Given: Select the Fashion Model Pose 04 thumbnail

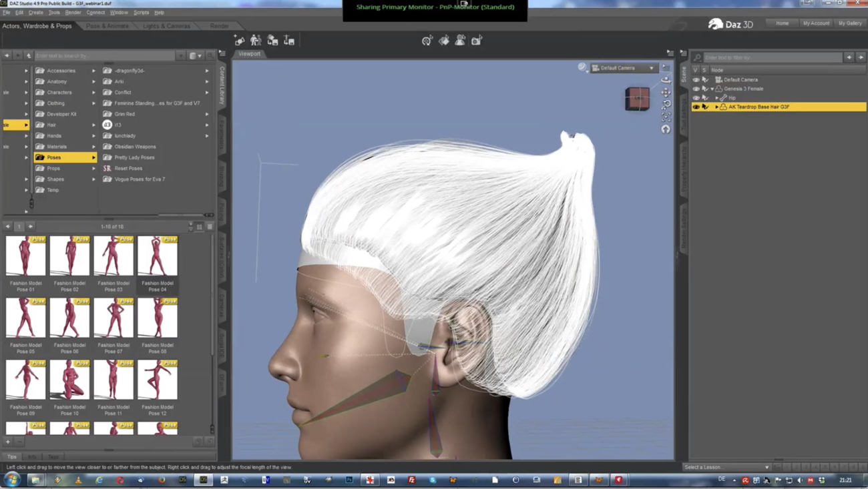Looking at the screenshot, I should pyautogui.click(x=157, y=255).
